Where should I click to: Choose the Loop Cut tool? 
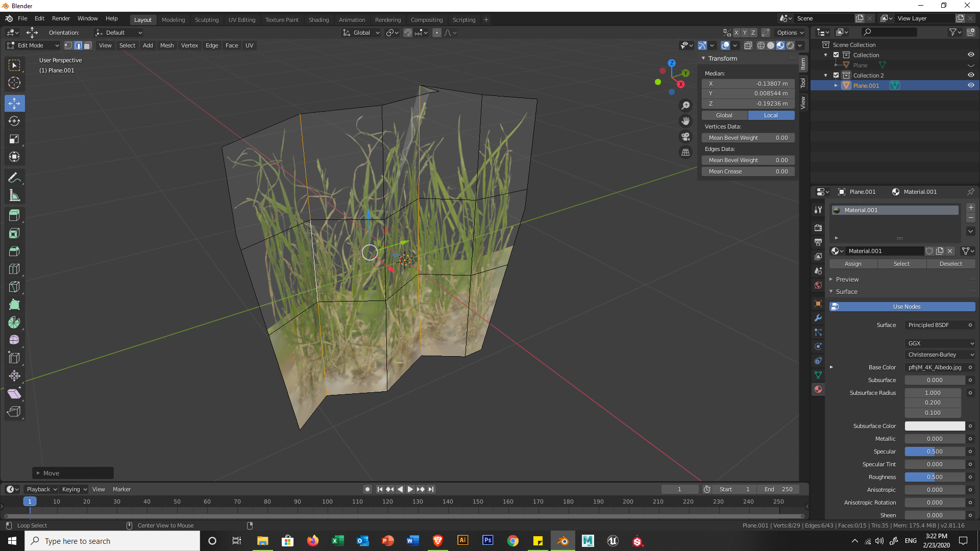coord(14,269)
